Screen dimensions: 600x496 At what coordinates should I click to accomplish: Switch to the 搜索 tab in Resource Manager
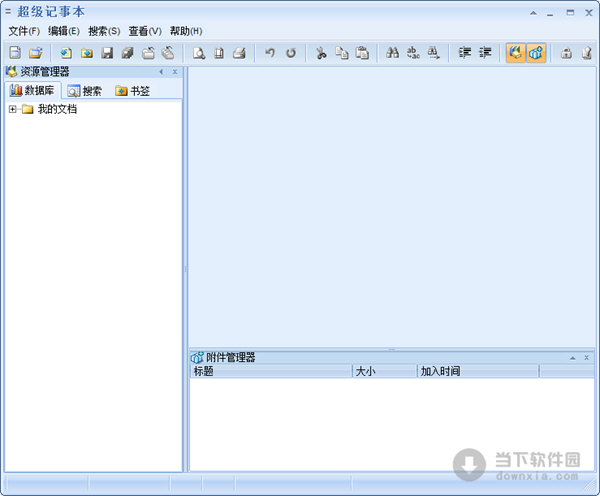85,91
